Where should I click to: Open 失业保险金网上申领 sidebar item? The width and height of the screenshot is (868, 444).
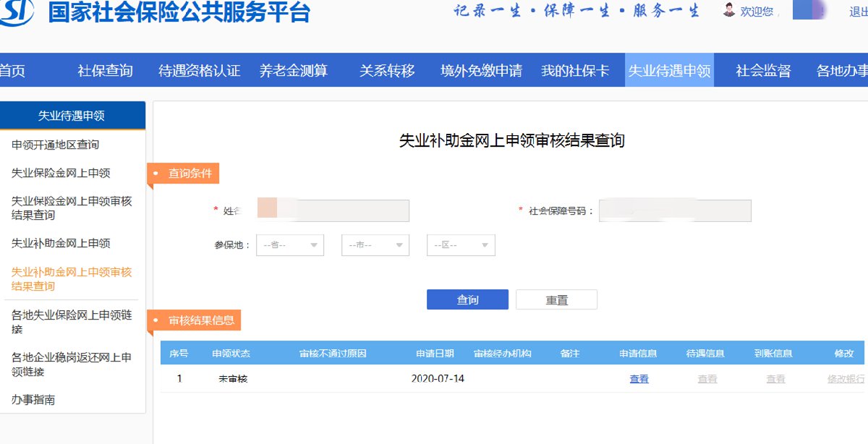point(61,173)
